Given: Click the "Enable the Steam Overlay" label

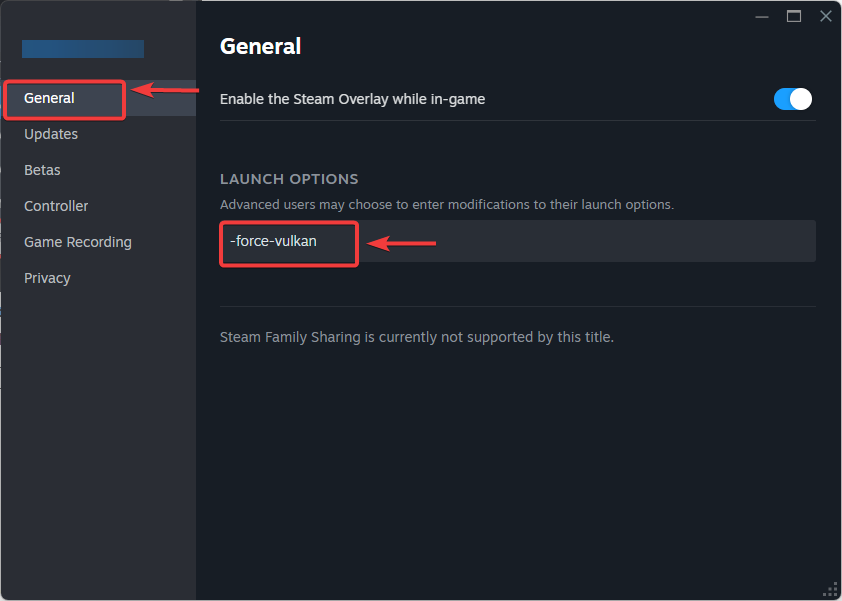Looking at the screenshot, I should (x=352, y=99).
